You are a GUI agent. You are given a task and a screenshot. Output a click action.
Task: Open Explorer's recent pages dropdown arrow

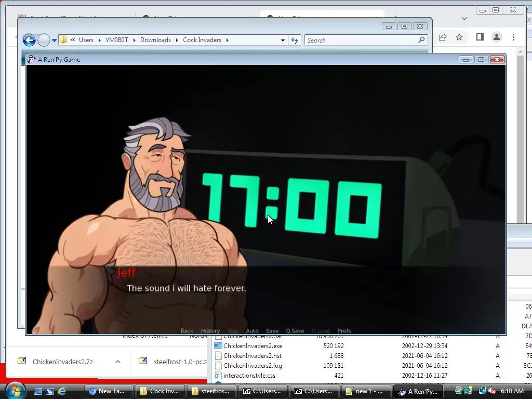tap(54, 41)
